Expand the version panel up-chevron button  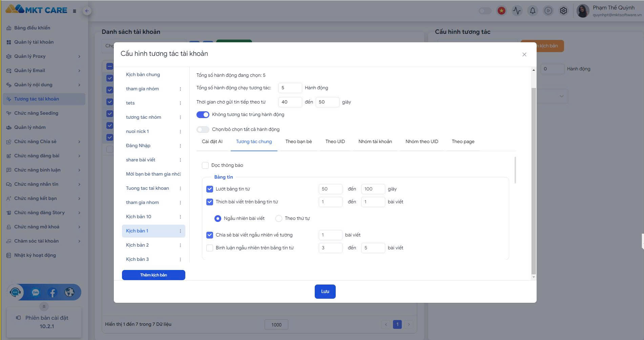coord(44,307)
